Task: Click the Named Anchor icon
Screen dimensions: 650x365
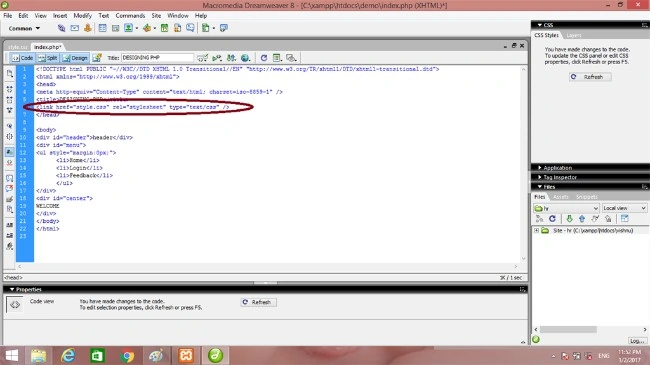Action: click(87, 28)
